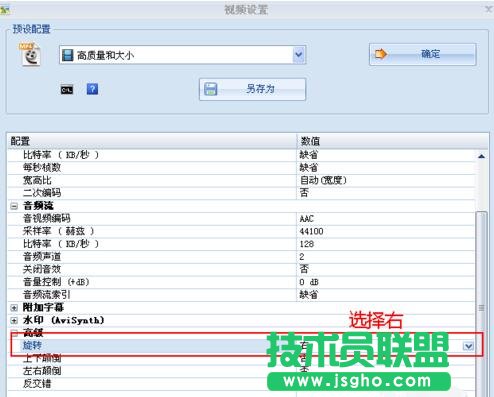Select the 反交错 row

(x=242, y=384)
